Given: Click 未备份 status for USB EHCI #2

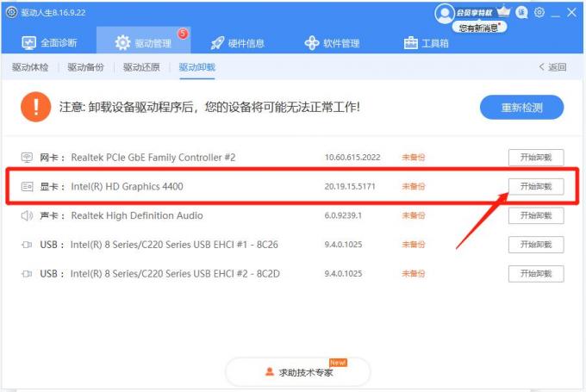Looking at the screenshot, I should pyautogui.click(x=414, y=274).
